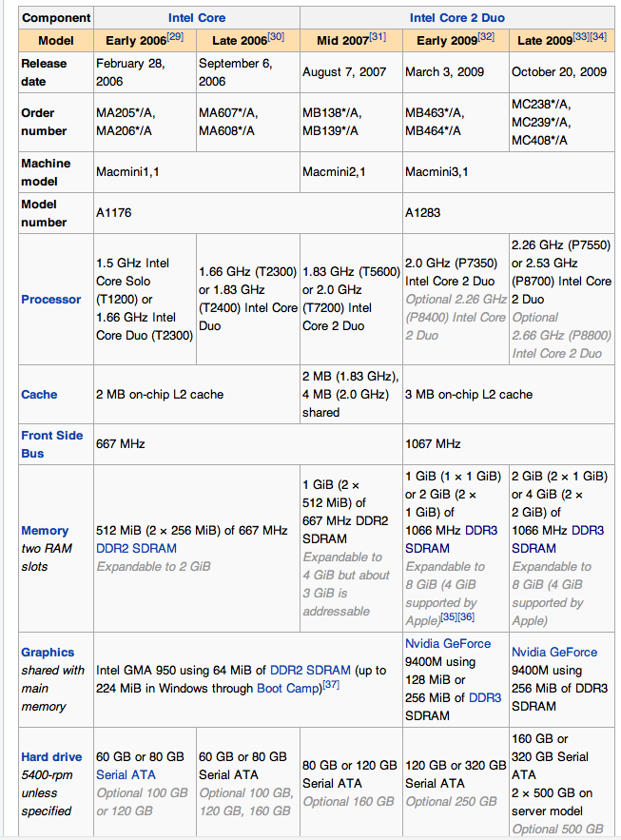Image resolution: width=621 pixels, height=840 pixels.
Task: Open DDR3 SDRAM link in Late 2009 memory
Action: pyautogui.click(x=558, y=539)
